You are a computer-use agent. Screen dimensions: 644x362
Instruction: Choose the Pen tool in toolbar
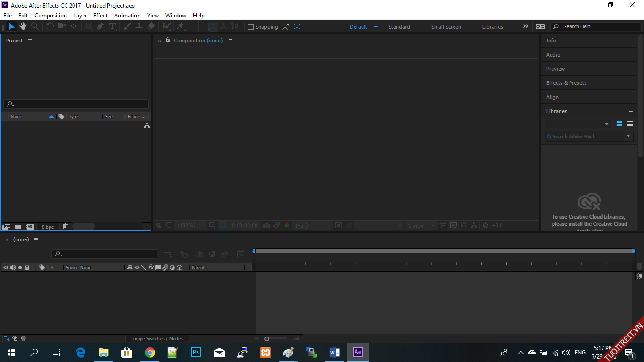pos(100,26)
